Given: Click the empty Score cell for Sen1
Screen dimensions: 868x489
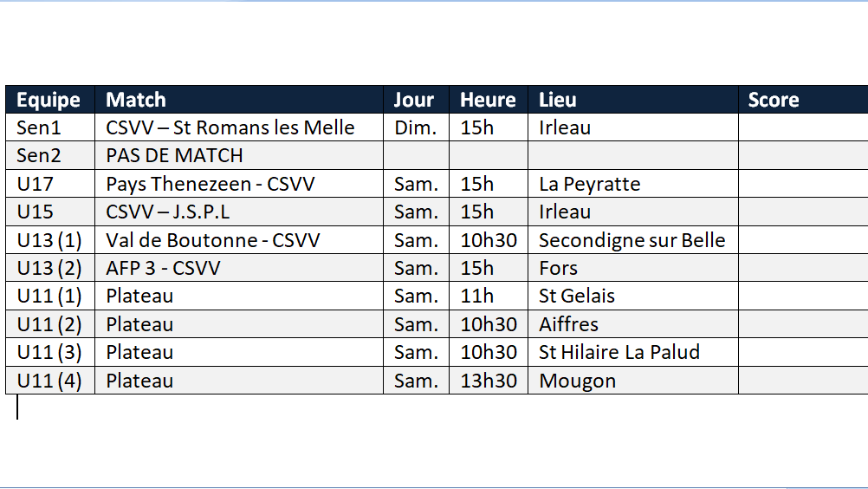Looking at the screenshot, I should [802, 127].
